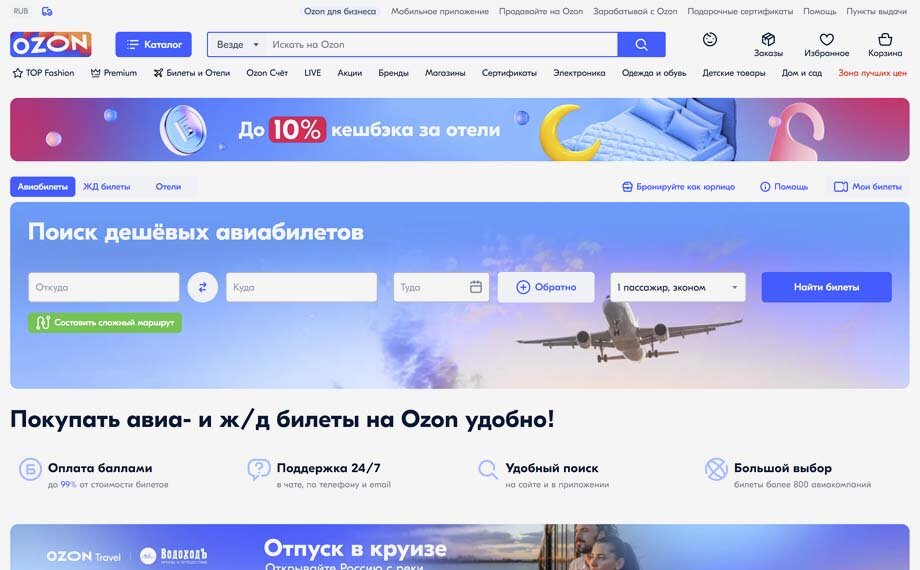Click the Откуда input field

pos(104,287)
